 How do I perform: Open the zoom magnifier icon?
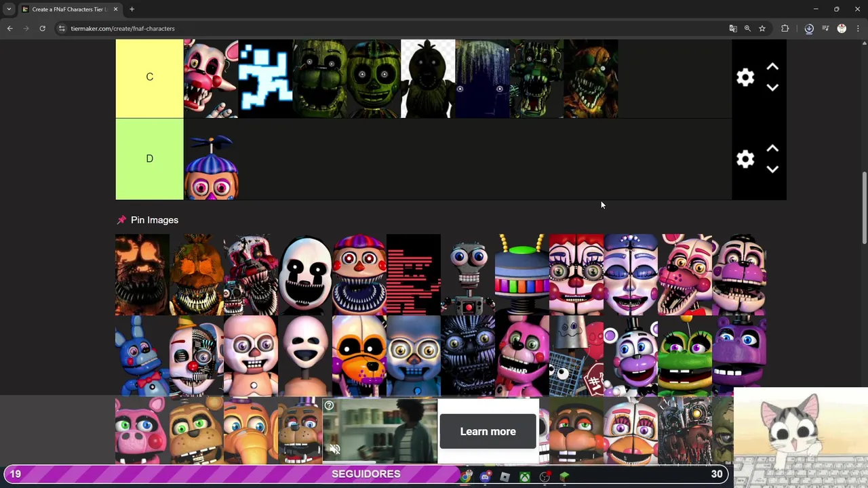pos(747,28)
